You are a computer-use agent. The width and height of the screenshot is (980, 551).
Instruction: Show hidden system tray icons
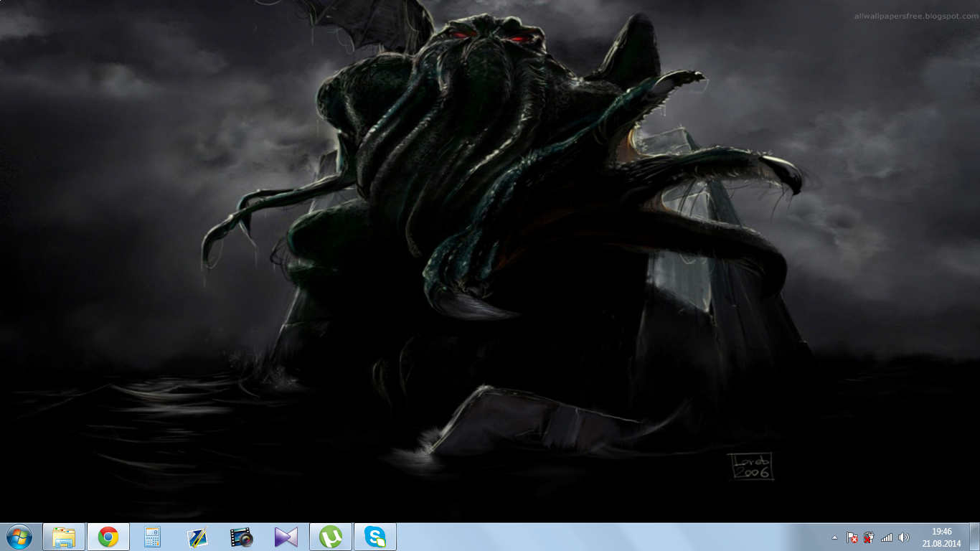click(834, 537)
